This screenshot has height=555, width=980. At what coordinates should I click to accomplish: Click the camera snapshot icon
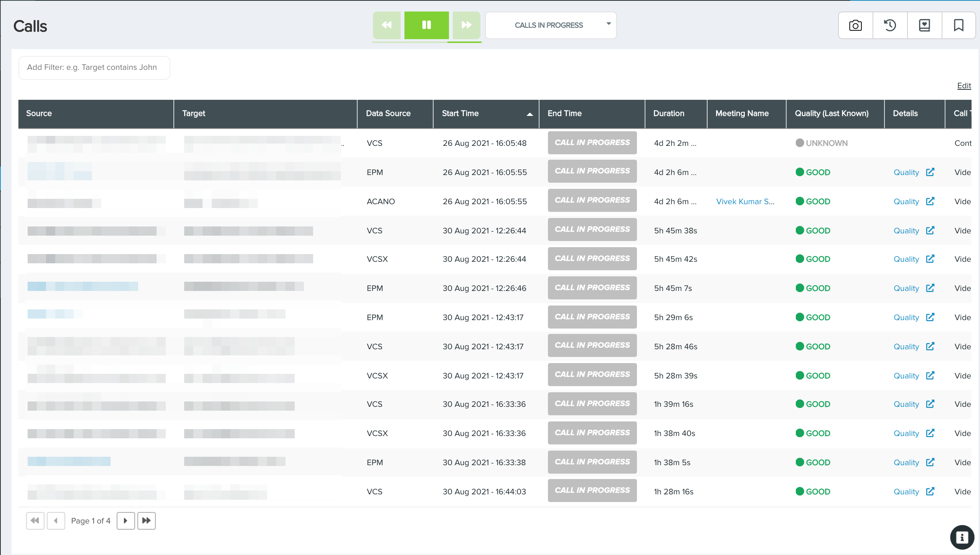tap(855, 25)
